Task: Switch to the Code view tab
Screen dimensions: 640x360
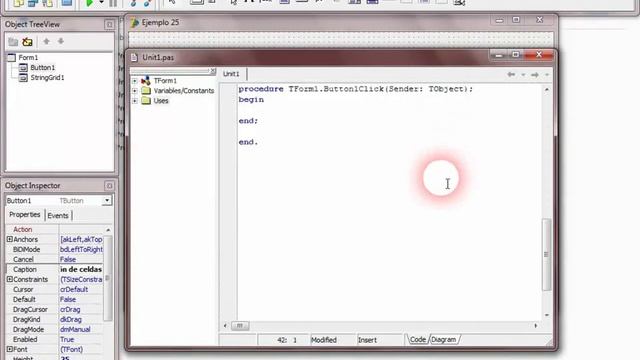Action: coord(418,340)
